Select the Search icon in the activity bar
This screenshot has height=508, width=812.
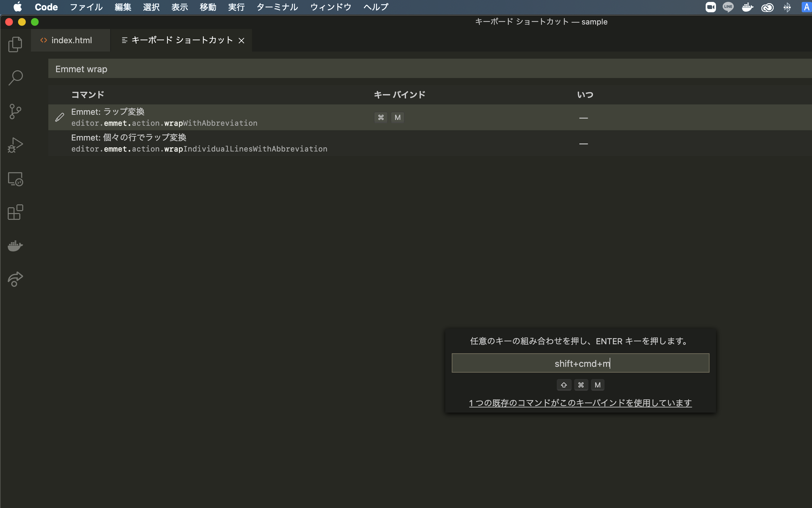(x=15, y=77)
